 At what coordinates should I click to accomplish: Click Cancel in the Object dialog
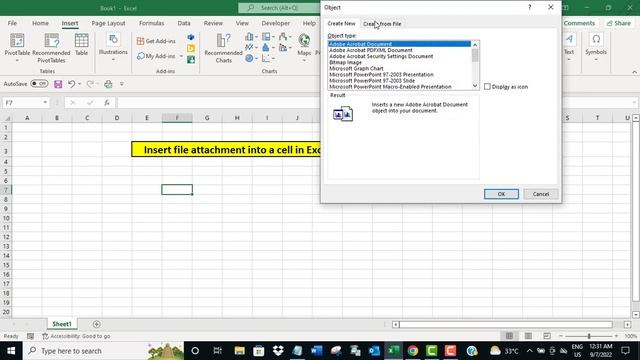541,194
